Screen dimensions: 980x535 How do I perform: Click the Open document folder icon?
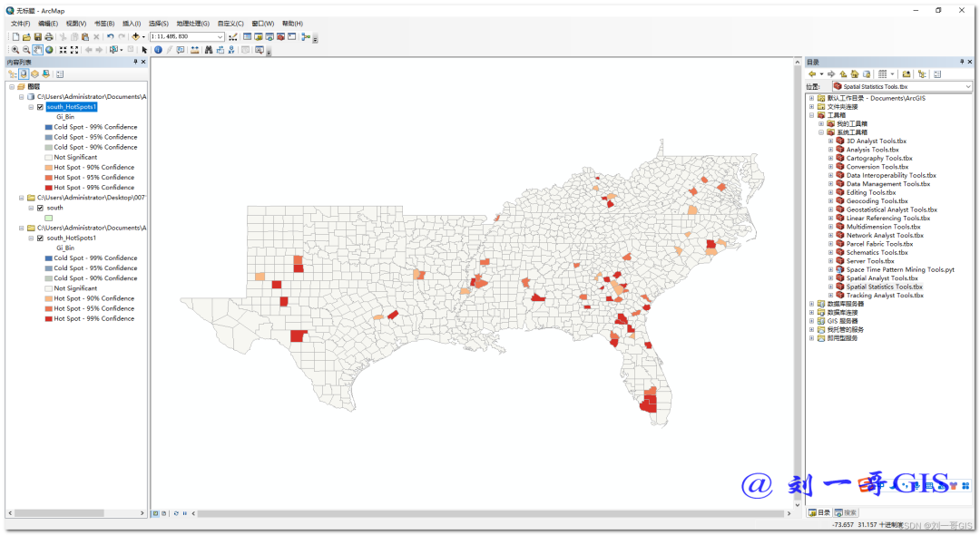click(x=27, y=37)
